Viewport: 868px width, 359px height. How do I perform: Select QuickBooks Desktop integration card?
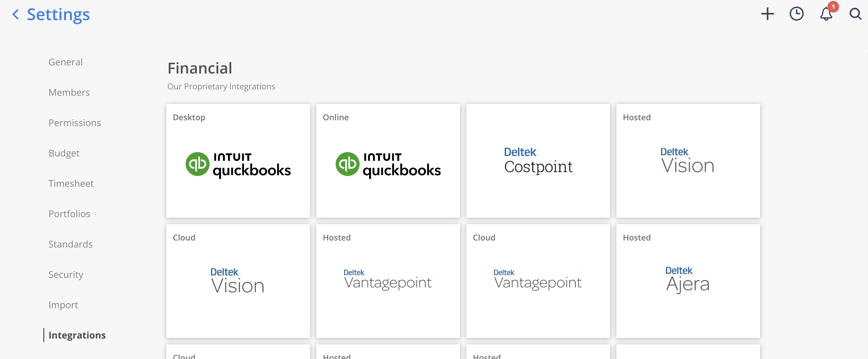238,161
